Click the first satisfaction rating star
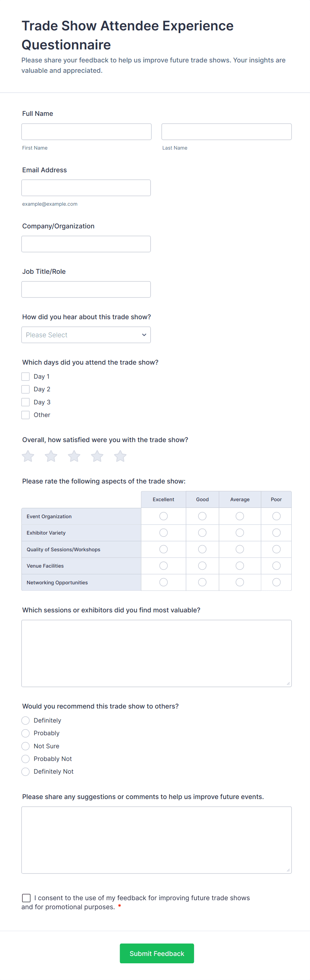The image size is (310, 980). (x=28, y=456)
